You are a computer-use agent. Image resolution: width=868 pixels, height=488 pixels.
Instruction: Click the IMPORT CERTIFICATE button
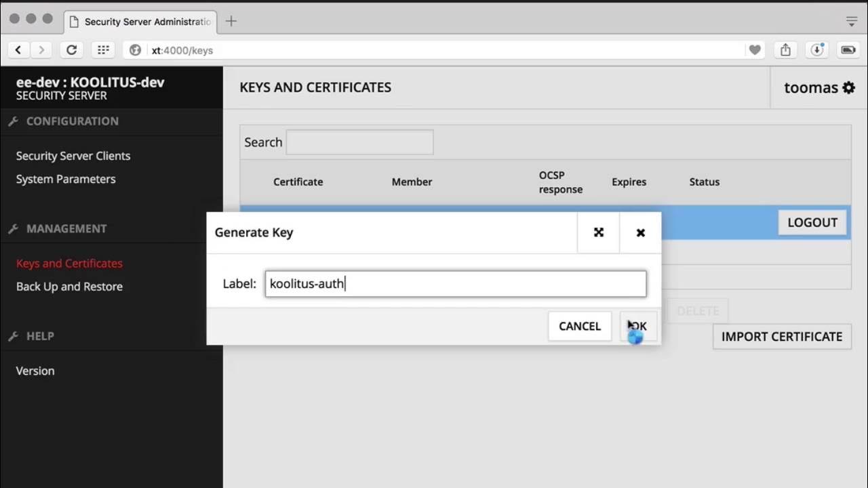781,337
